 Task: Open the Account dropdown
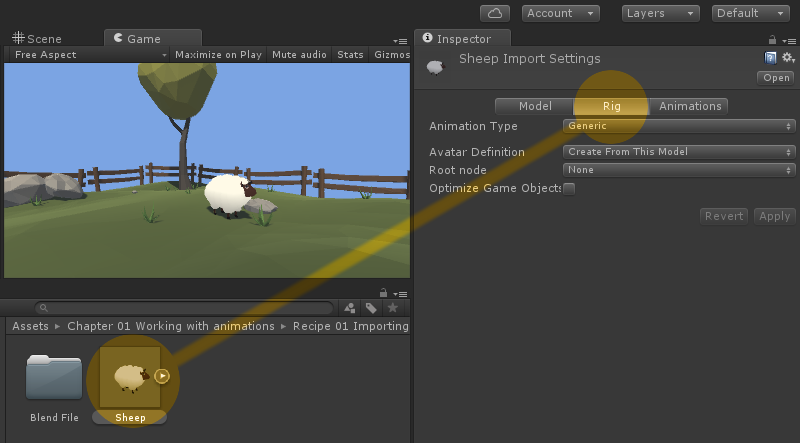coord(560,13)
